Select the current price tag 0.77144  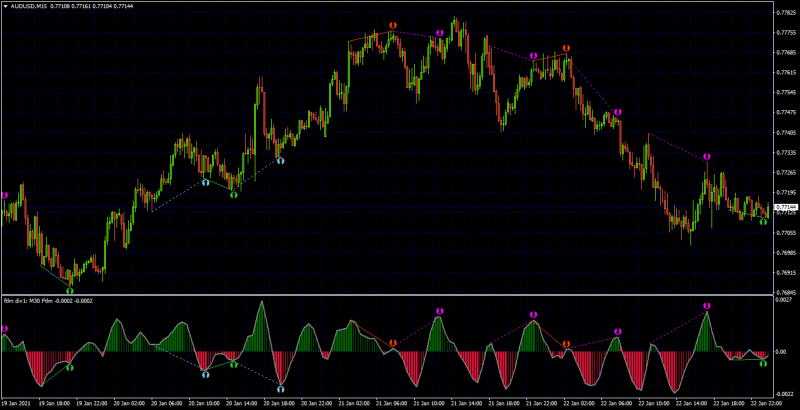pos(785,207)
